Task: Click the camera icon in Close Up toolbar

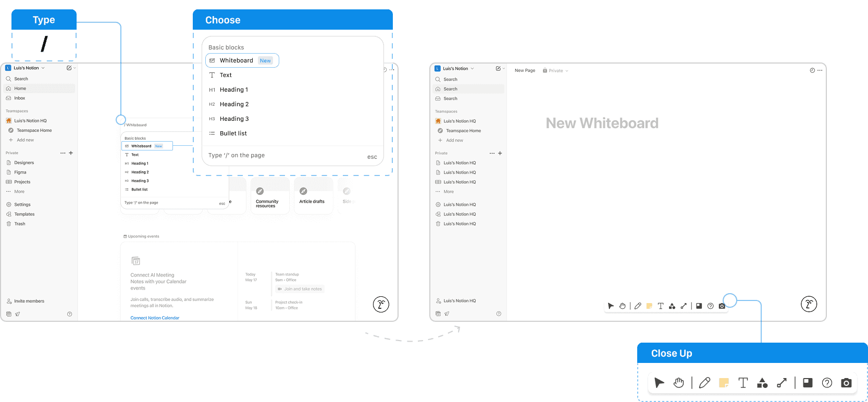Action: pos(846,383)
